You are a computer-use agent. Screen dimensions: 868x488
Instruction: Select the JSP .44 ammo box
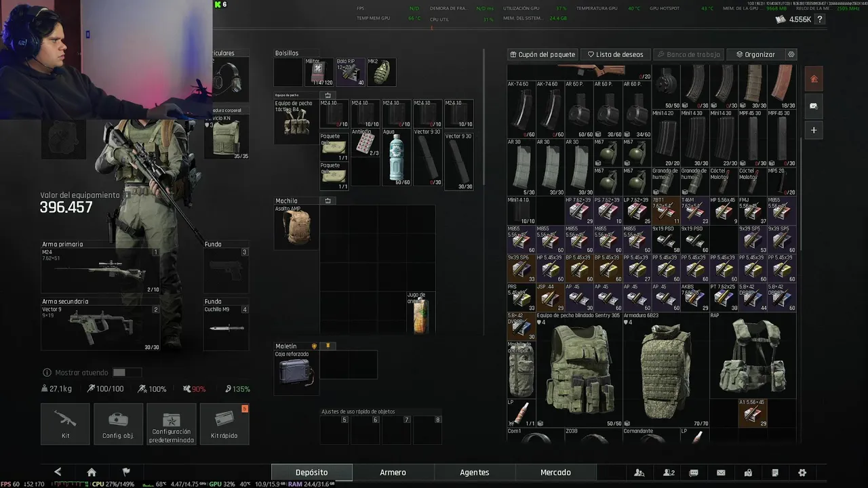550,298
